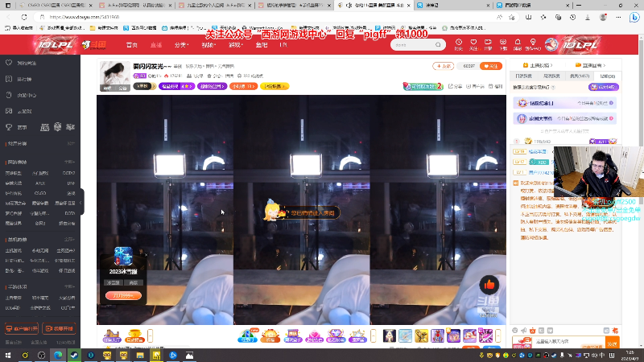The width and height of the screenshot is (644, 362).
Task: Click the client-open button at sidebar bottom left
Action: pos(22,329)
